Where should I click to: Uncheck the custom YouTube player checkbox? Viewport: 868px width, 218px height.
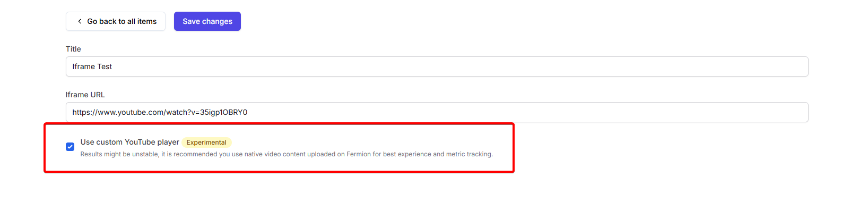pos(70,147)
